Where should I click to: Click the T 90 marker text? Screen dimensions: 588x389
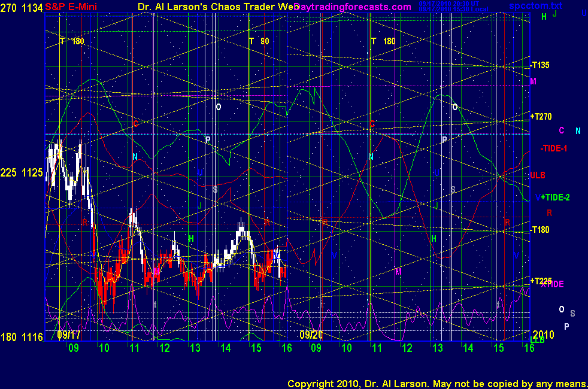pos(259,41)
